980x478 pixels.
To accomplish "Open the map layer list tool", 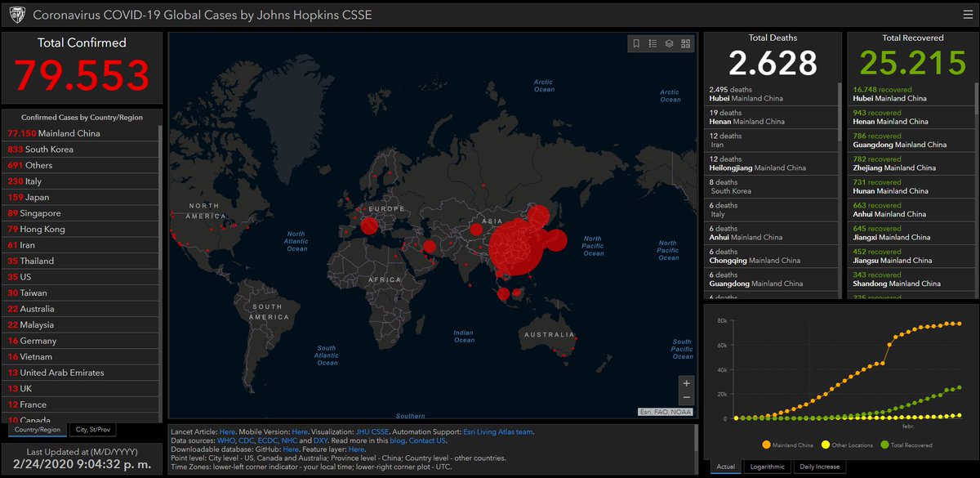I will click(x=669, y=44).
